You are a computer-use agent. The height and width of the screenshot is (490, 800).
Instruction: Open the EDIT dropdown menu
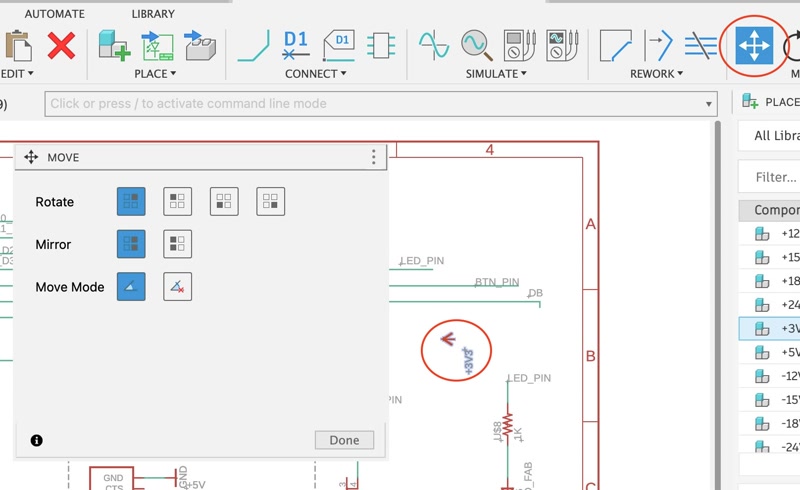pos(17,74)
